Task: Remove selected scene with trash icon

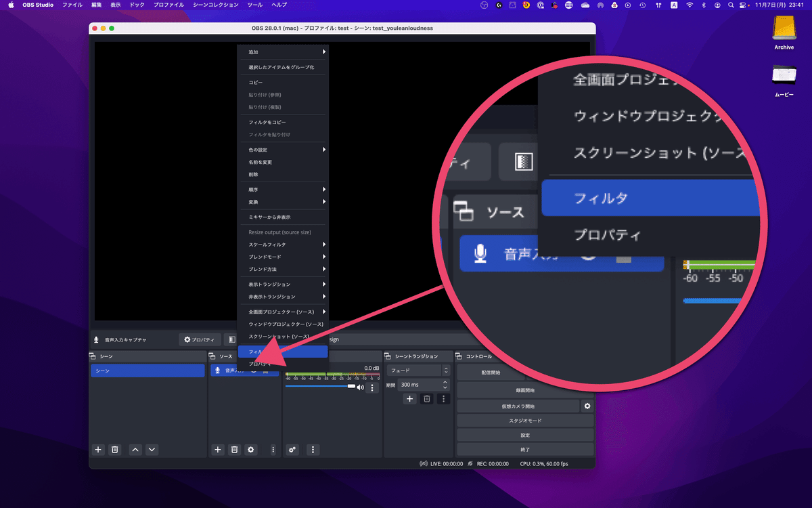Action: pyautogui.click(x=115, y=449)
